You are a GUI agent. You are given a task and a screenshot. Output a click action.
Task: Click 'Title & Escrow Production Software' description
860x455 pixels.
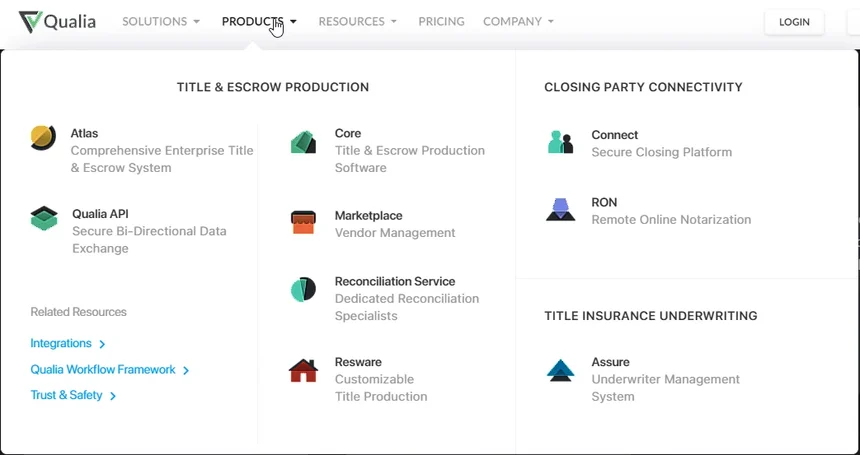pos(410,159)
